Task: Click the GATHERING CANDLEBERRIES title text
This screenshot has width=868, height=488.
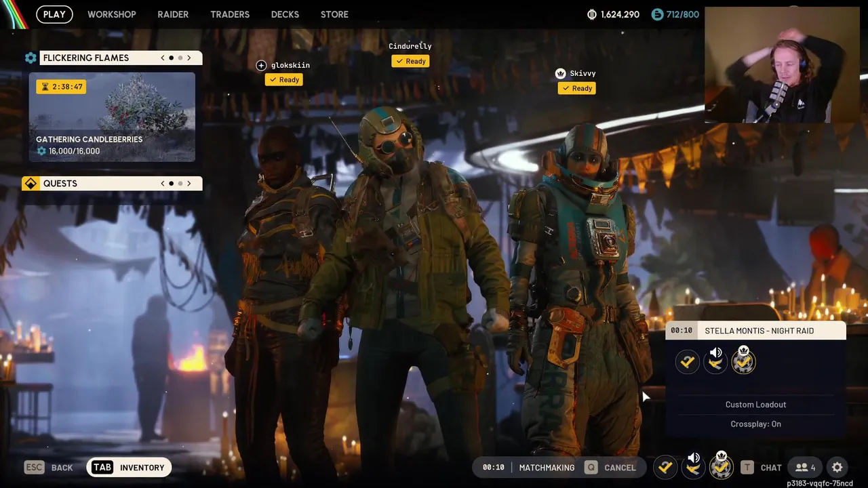Action: pos(89,139)
